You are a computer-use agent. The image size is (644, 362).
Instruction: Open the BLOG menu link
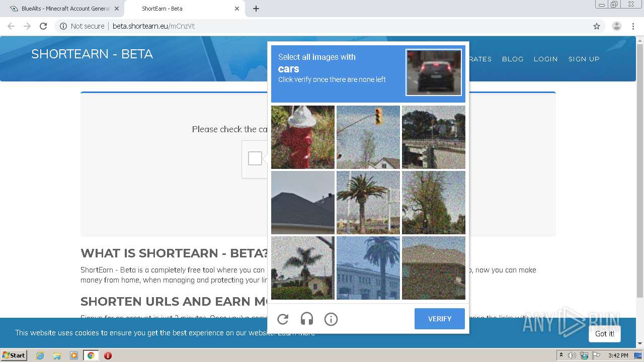tap(513, 59)
